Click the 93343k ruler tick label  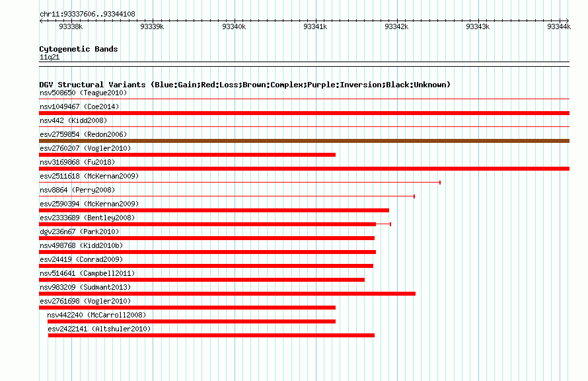pos(478,26)
